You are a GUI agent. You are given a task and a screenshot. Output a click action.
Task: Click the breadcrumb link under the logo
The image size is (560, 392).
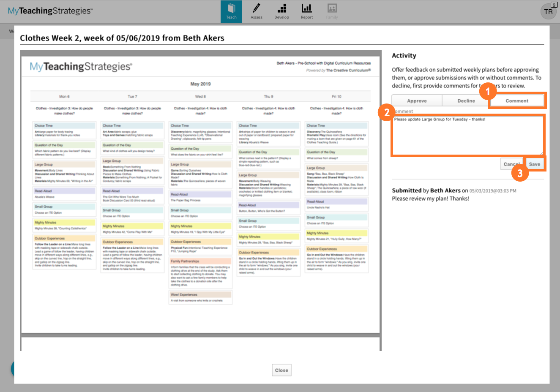click(12, 31)
